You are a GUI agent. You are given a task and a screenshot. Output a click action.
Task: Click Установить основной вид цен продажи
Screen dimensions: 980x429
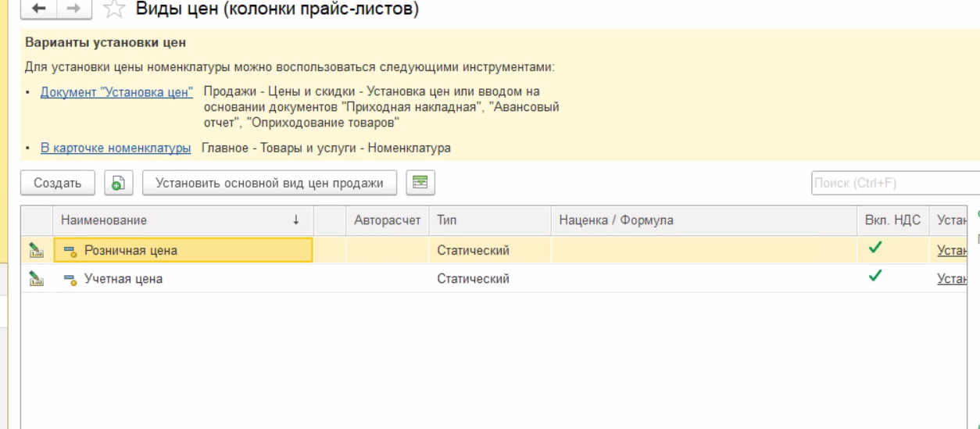point(270,183)
